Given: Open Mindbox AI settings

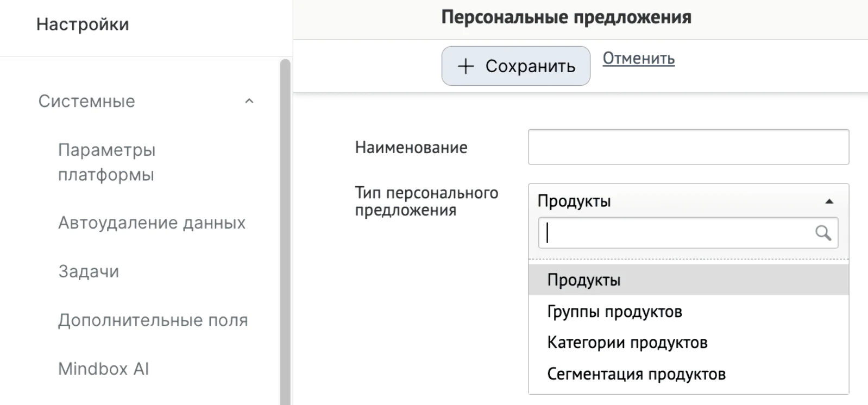Looking at the screenshot, I should click(103, 369).
